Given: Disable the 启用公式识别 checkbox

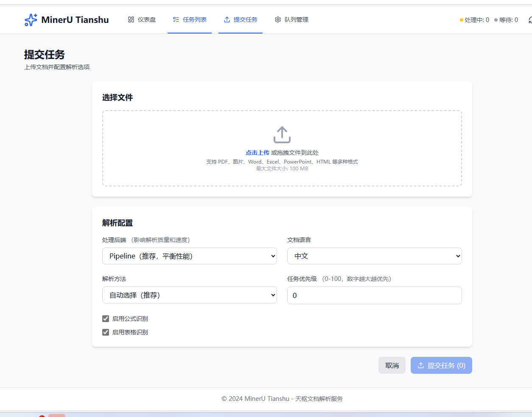Looking at the screenshot, I should click(105, 319).
